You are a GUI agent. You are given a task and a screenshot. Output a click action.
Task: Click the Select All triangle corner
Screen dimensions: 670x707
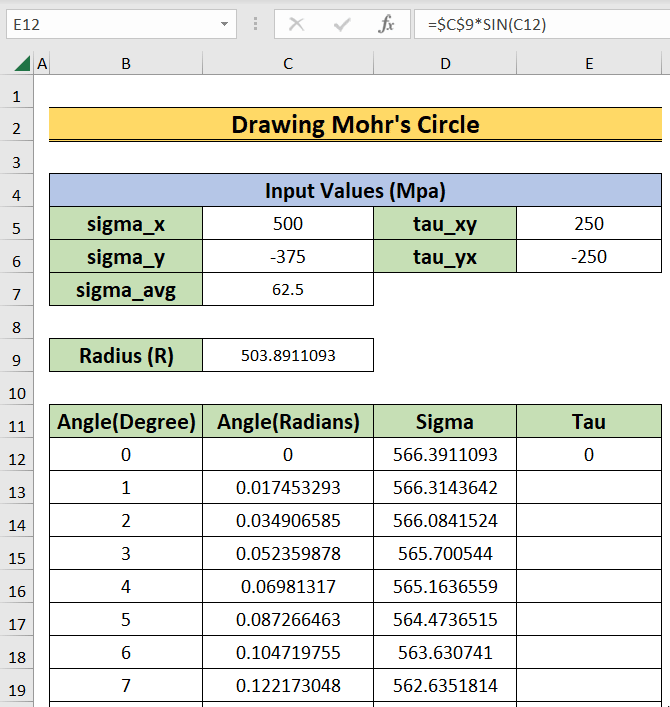22,63
